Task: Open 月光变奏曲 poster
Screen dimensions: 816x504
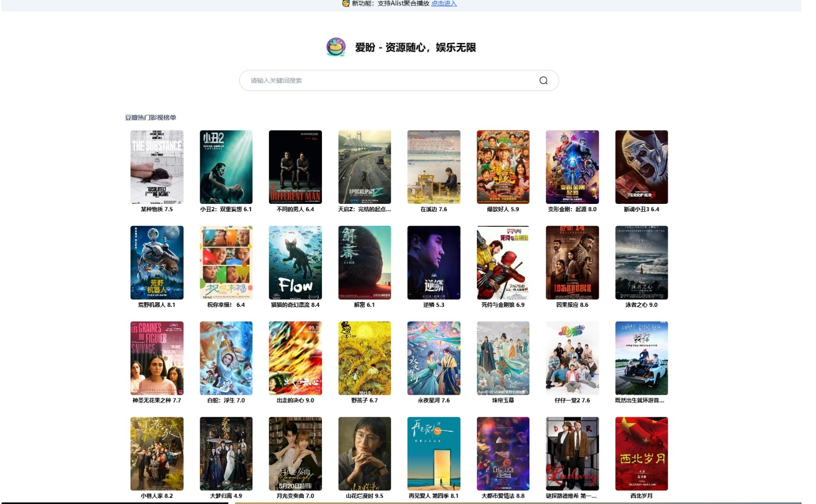Action: point(295,454)
